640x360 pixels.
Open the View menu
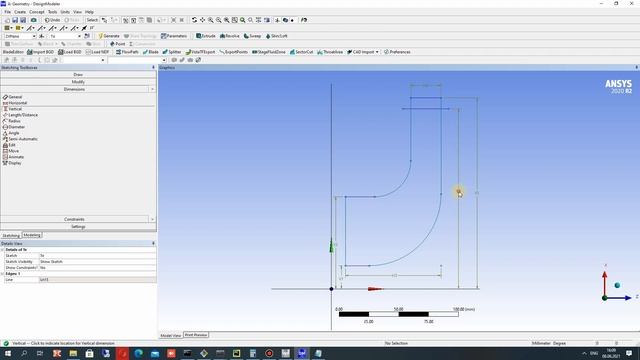(x=77, y=12)
